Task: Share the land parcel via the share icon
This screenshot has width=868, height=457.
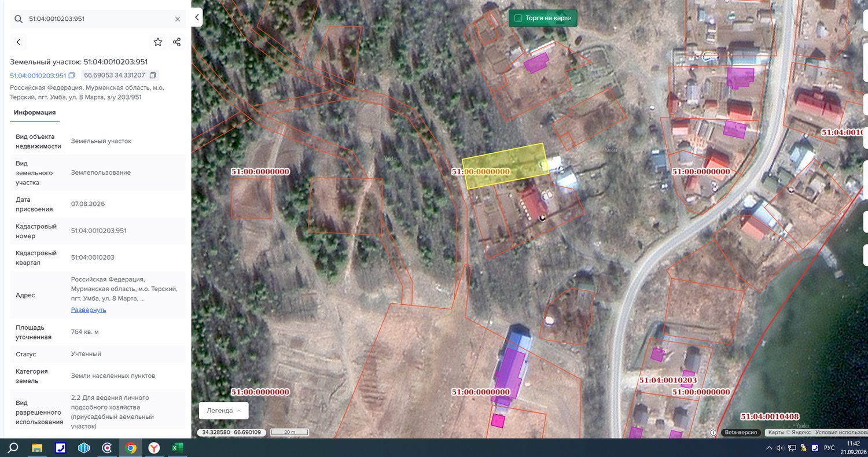Action: coord(177,42)
